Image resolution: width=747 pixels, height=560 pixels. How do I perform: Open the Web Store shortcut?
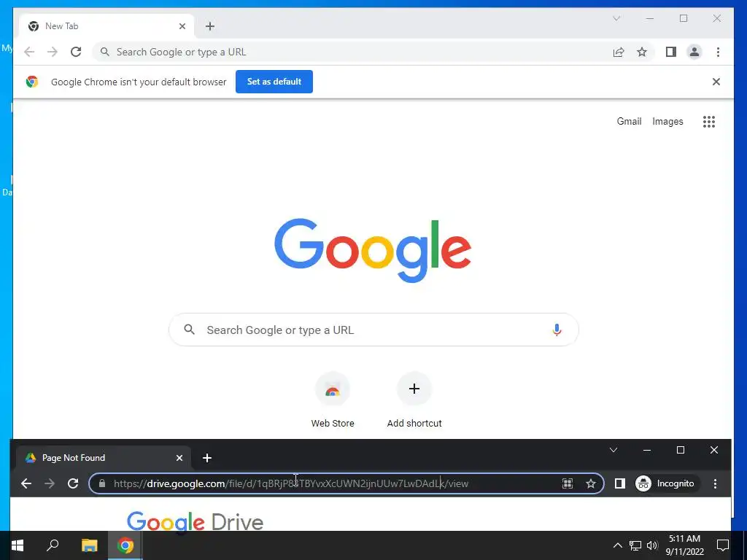pos(333,400)
